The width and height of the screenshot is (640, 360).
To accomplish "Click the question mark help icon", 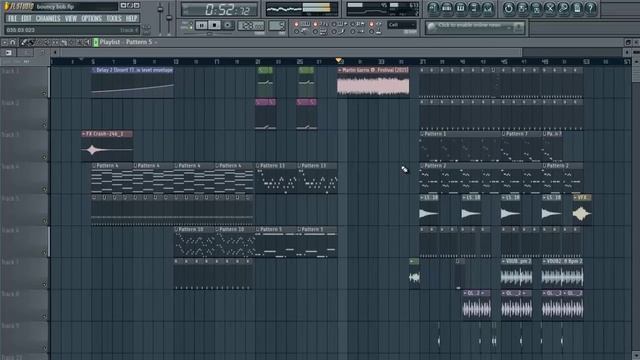I will 591,8.
